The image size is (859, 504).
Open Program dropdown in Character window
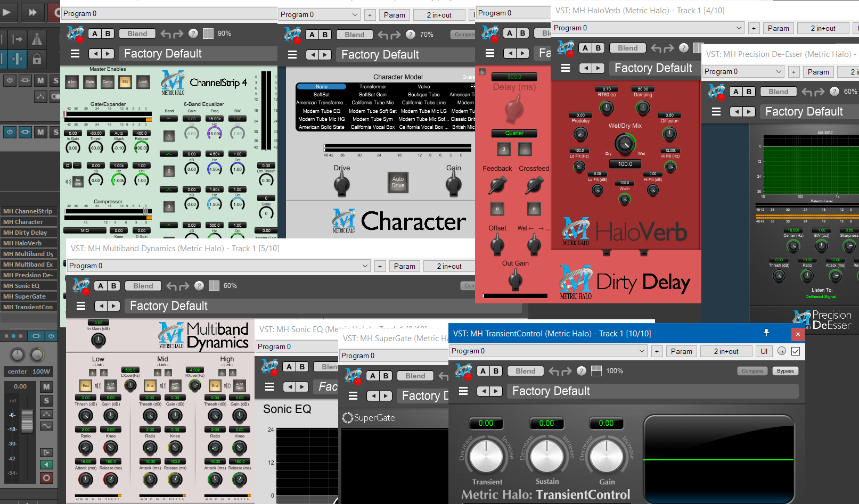point(320,14)
